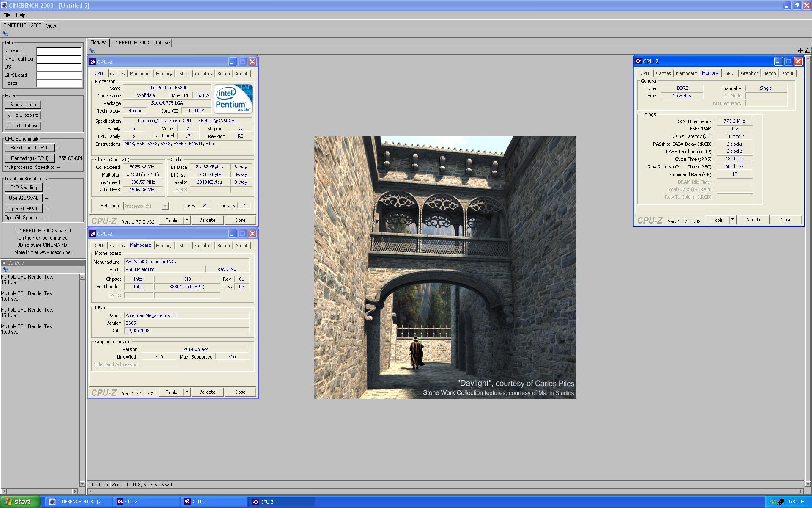Screen dimensions: 812x508
Task: Open the Tools dropdown arrow in the CPU-Z CPU window
Action: (187, 220)
